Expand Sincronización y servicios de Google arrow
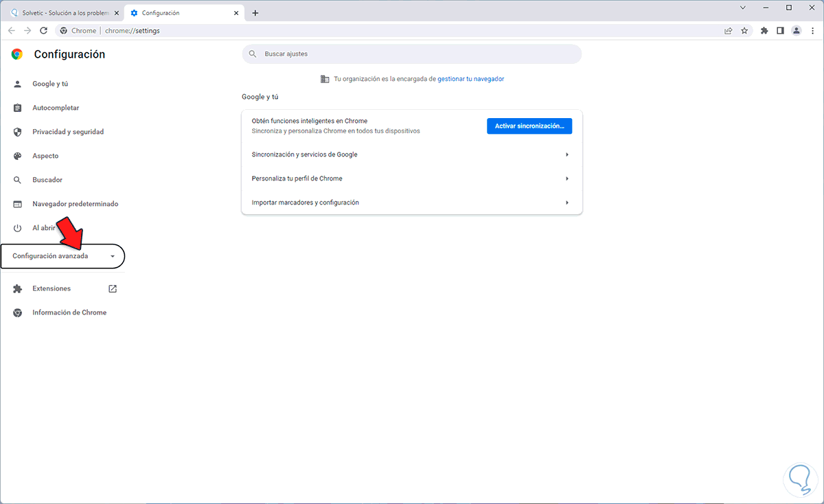 pos(567,154)
